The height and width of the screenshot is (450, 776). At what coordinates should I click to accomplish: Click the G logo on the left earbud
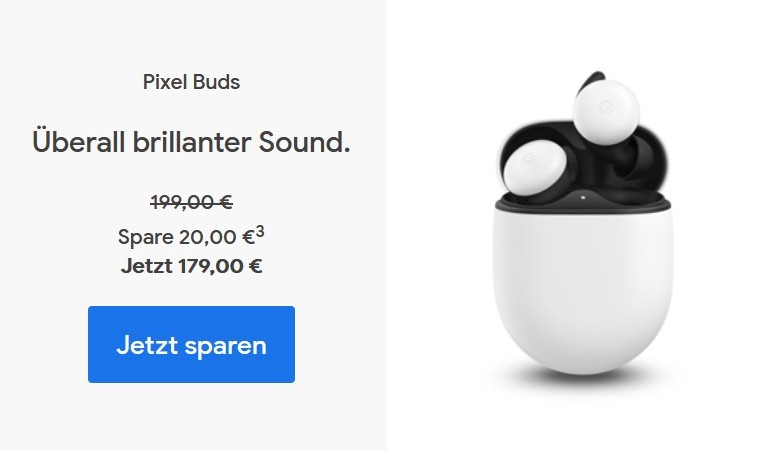pyautogui.click(x=529, y=157)
